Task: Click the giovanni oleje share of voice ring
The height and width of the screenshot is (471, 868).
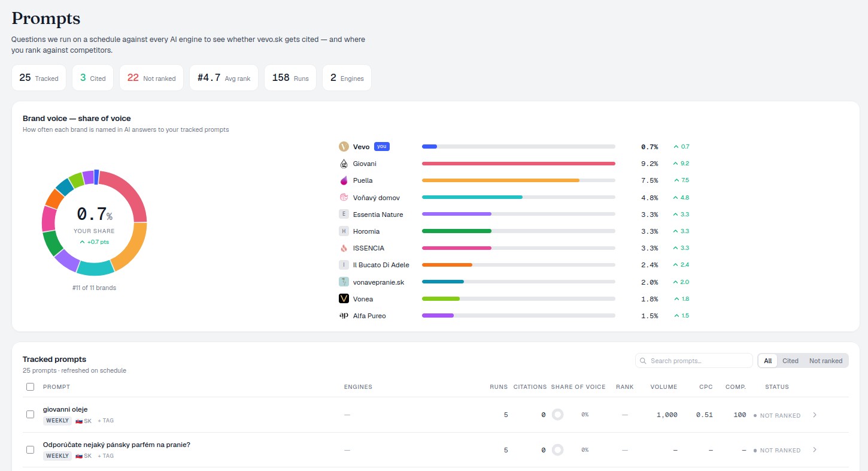Action: click(557, 415)
